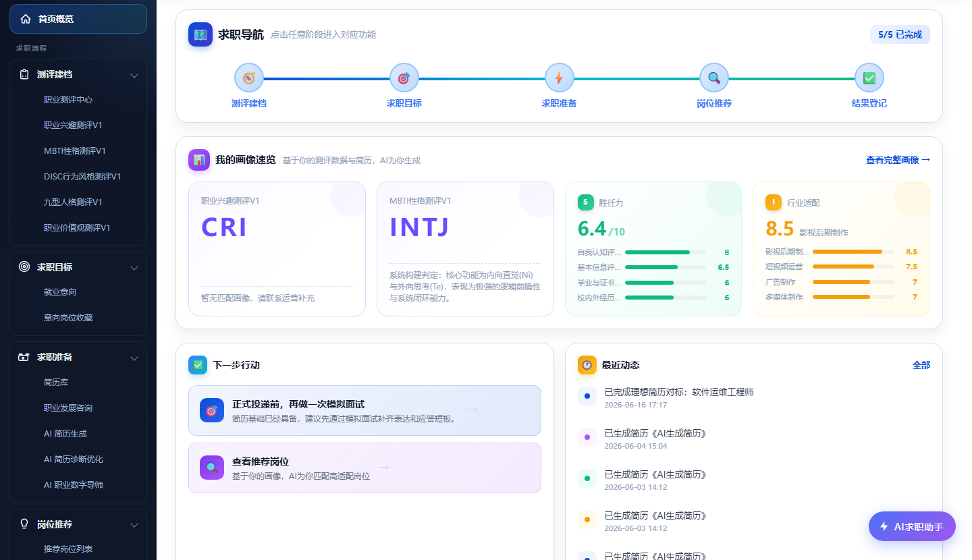Open 职业价值观测评V1 in sidebar
The height and width of the screenshot is (560, 972).
coord(78,228)
